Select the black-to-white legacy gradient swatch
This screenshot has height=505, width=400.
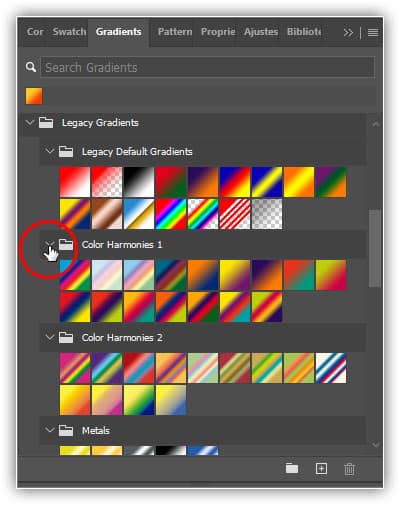(139, 182)
